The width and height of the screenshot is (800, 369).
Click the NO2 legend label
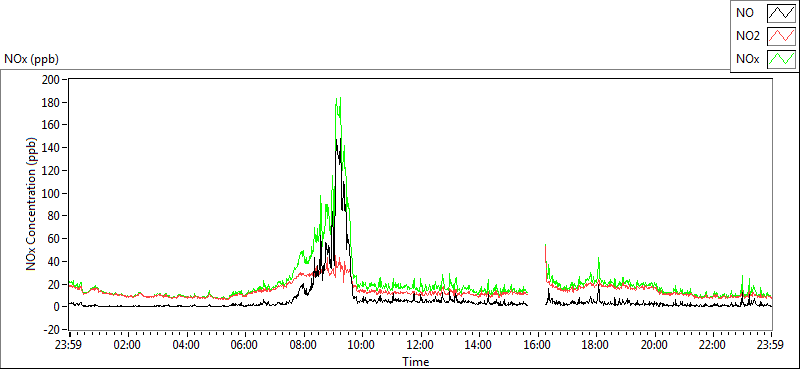click(748, 36)
